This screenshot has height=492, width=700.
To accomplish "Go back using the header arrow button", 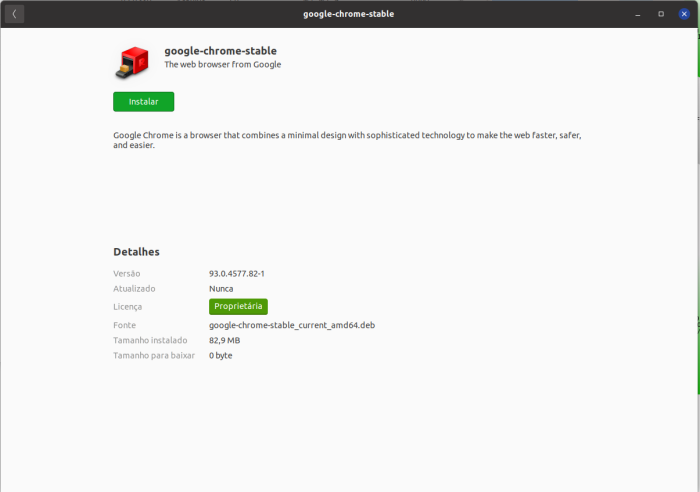I will point(14,14).
